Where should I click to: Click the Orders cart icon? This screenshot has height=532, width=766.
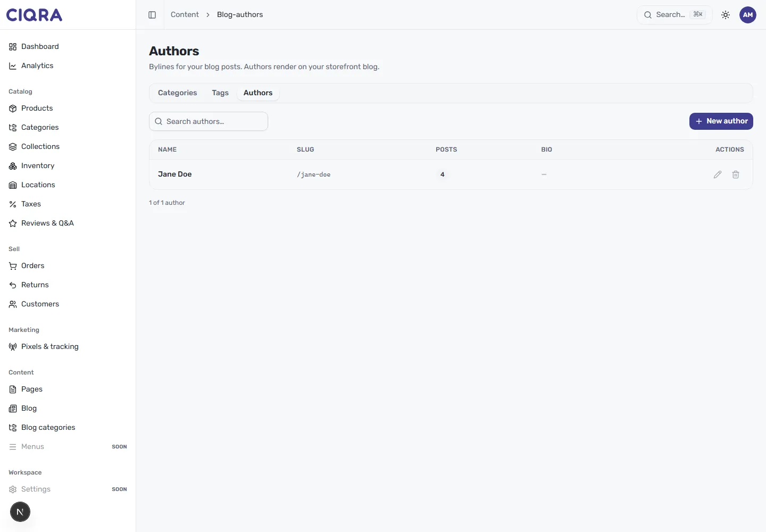click(13, 266)
